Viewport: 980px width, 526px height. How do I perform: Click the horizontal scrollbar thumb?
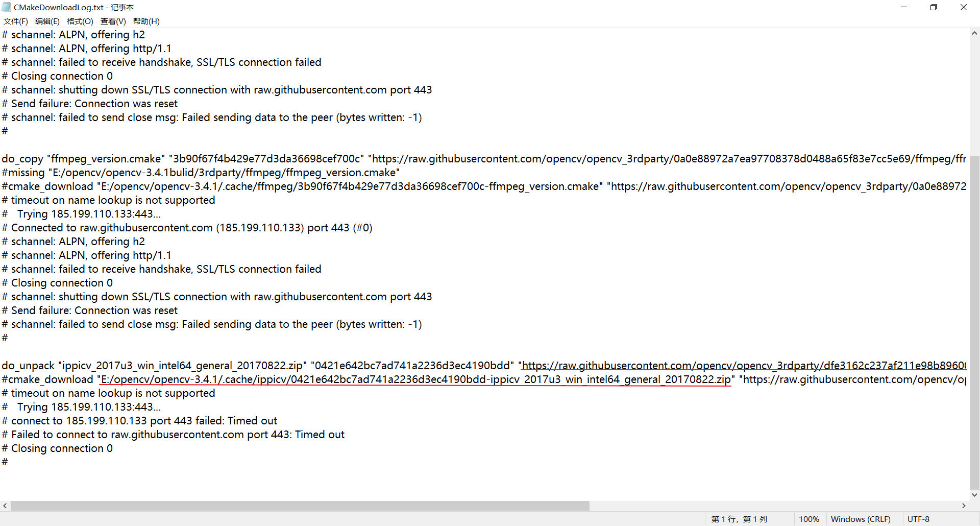[x=300, y=506]
